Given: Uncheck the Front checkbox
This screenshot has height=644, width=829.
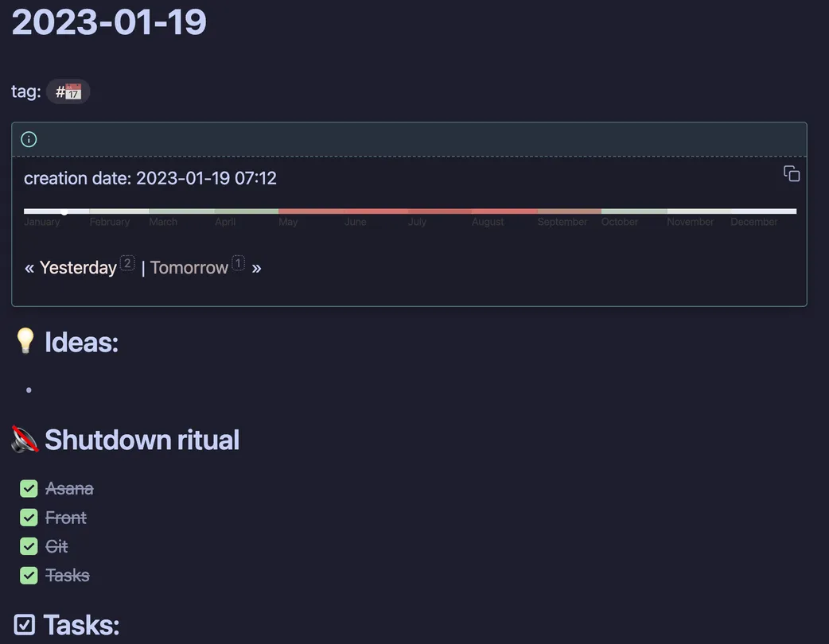Looking at the screenshot, I should point(29,518).
